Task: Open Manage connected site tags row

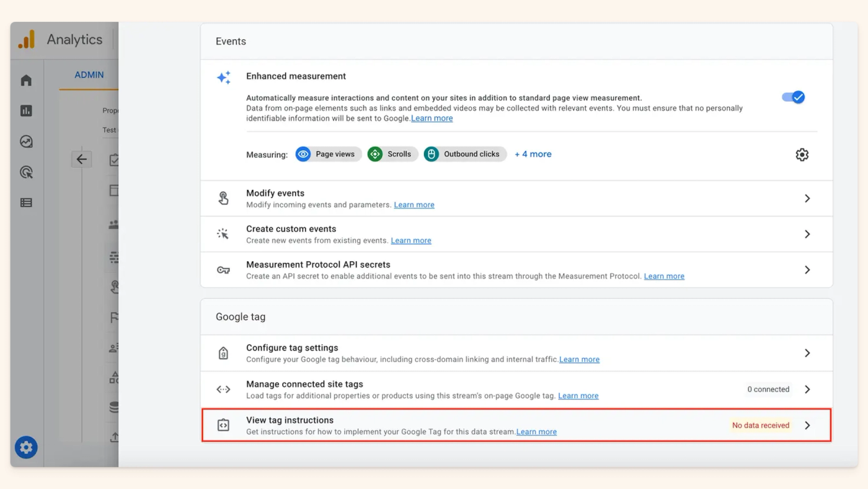Action: point(516,389)
